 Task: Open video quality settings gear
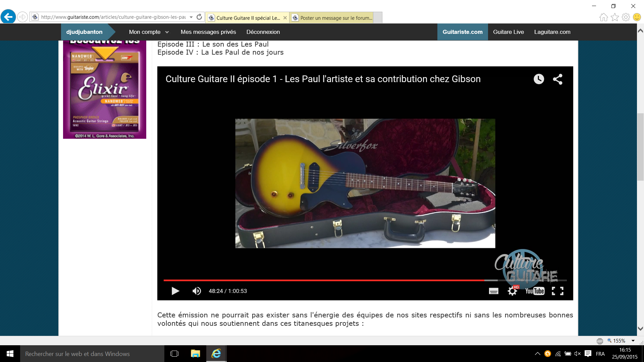tap(512, 291)
